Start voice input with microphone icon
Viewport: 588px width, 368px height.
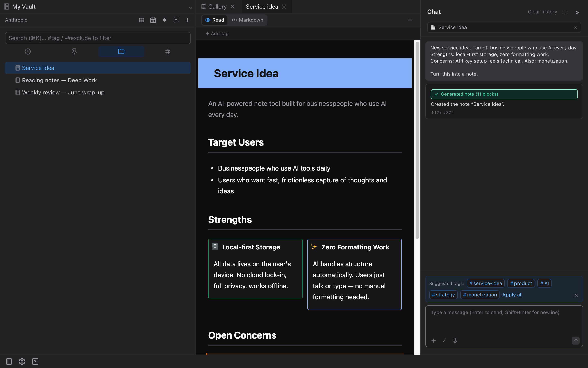[455, 340]
